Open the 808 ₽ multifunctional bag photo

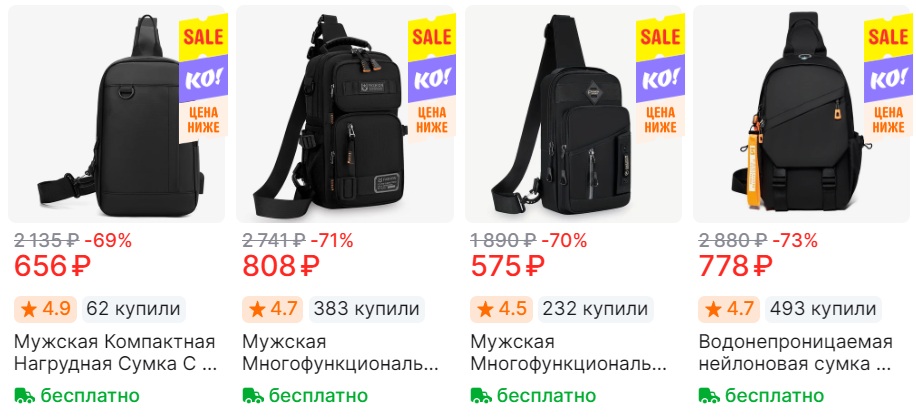pos(345,114)
